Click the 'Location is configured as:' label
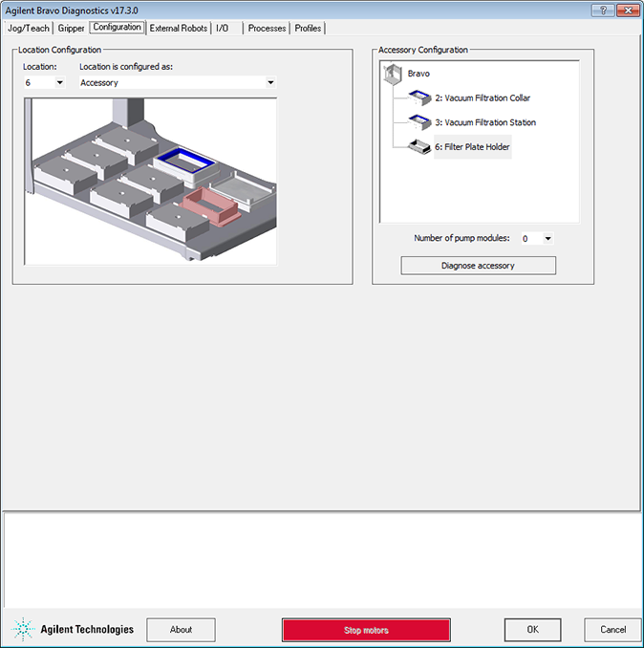The image size is (644, 648). [126, 67]
